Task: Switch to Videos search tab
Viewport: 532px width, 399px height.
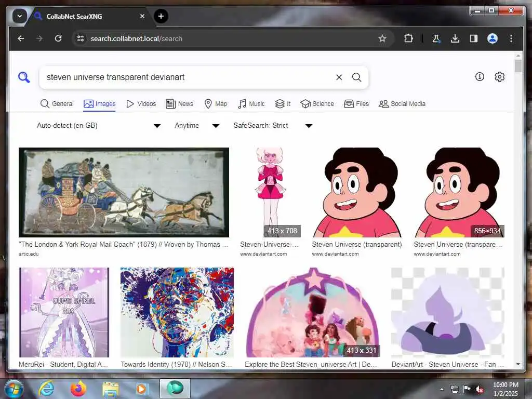Action: tap(141, 104)
